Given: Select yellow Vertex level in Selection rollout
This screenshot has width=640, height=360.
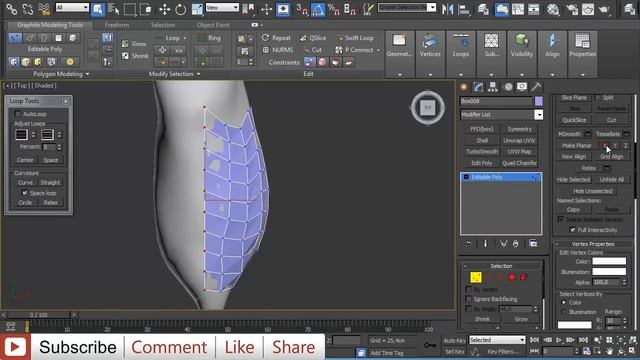Looking at the screenshot, I should click(x=476, y=278).
